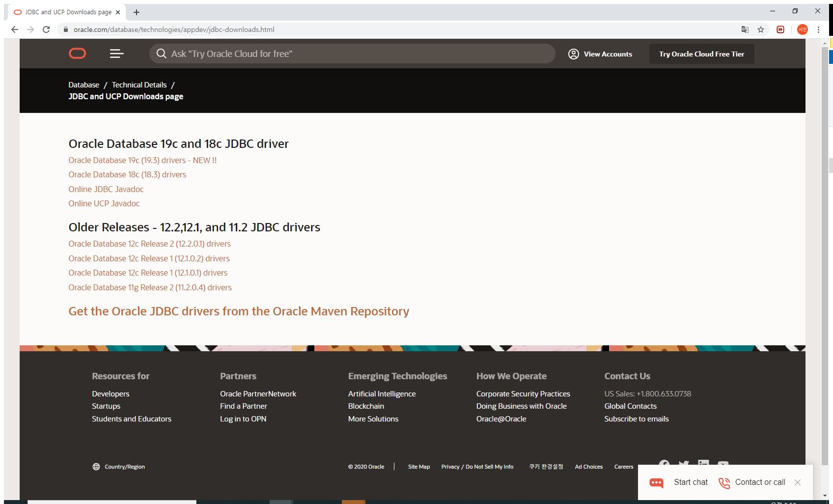Dismiss the chat widget with X
833x504 pixels.
point(798,482)
